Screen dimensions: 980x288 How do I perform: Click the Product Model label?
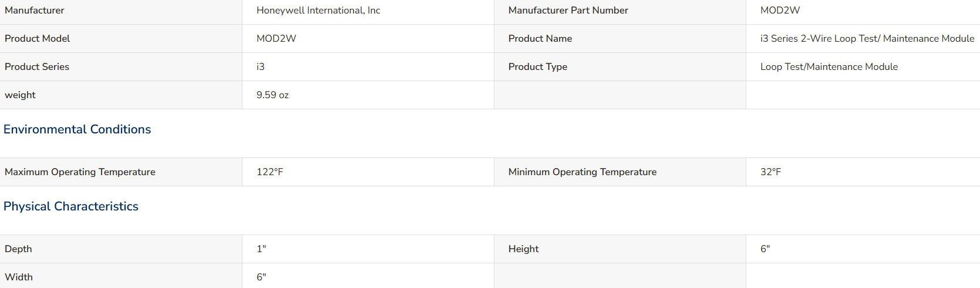coord(37,39)
